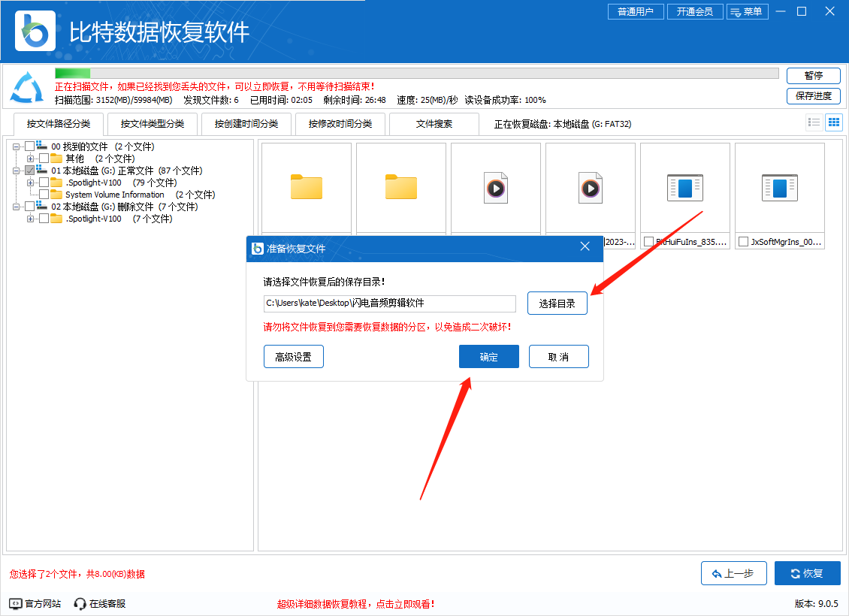Click 确定 to confirm recovery
Screen dimensions: 849x616
point(488,356)
